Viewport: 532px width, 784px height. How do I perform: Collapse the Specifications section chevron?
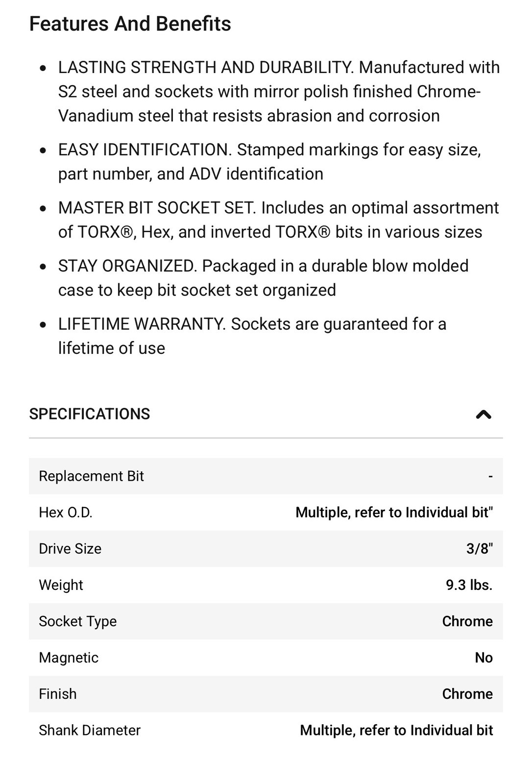pyautogui.click(x=484, y=415)
